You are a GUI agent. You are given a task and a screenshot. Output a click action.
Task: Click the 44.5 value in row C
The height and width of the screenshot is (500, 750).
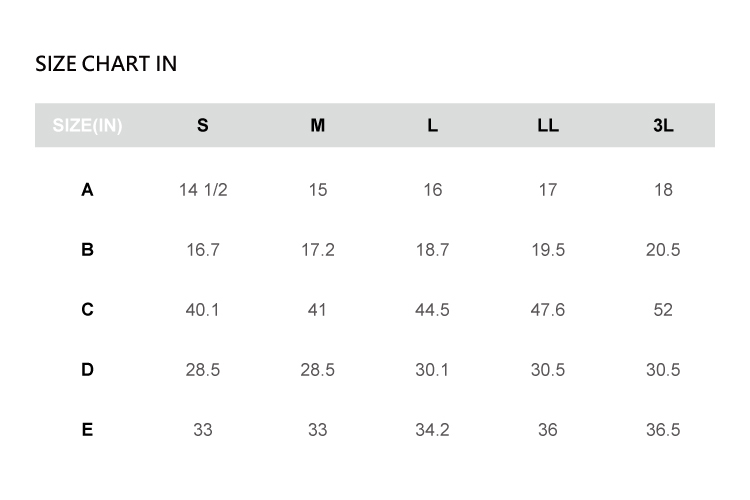pyautogui.click(x=432, y=310)
